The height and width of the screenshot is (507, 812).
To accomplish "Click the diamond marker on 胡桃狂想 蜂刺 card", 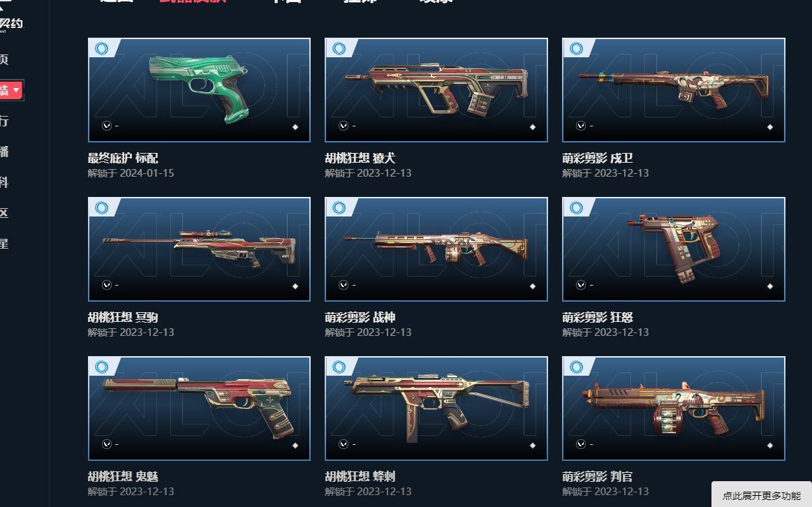I will click(532, 446).
